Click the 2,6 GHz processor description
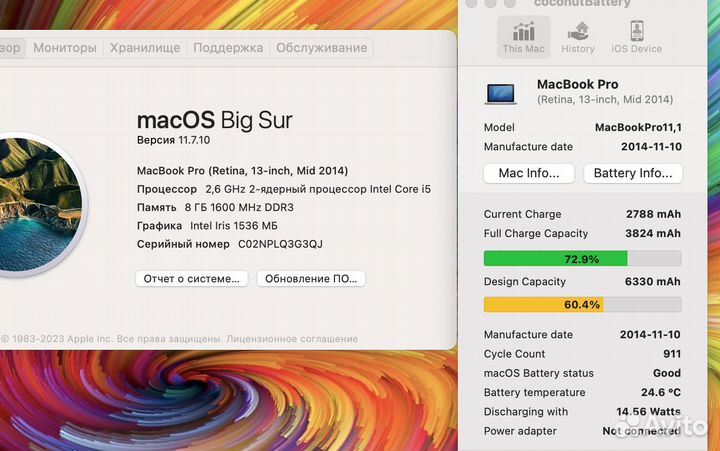 (x=318, y=189)
